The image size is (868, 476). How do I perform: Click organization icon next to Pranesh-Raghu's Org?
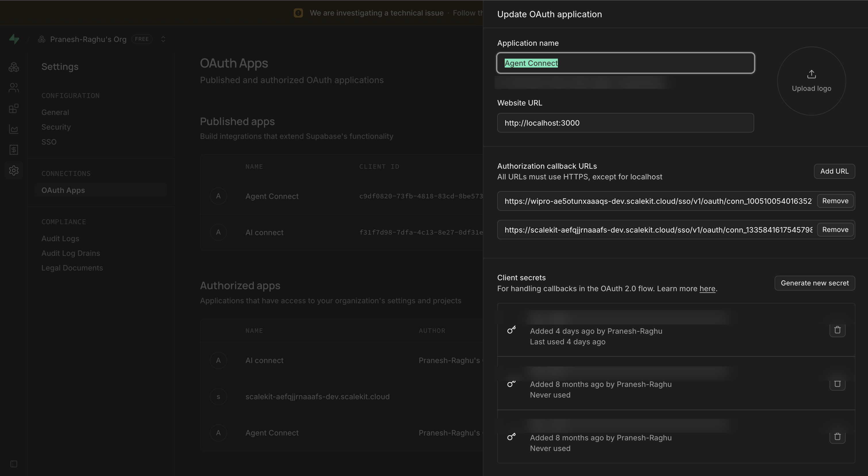point(42,39)
